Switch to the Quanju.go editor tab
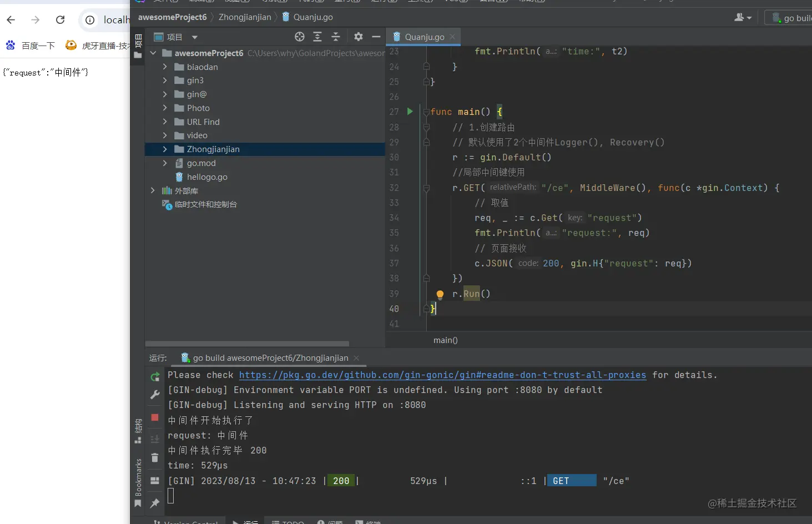 click(x=424, y=37)
